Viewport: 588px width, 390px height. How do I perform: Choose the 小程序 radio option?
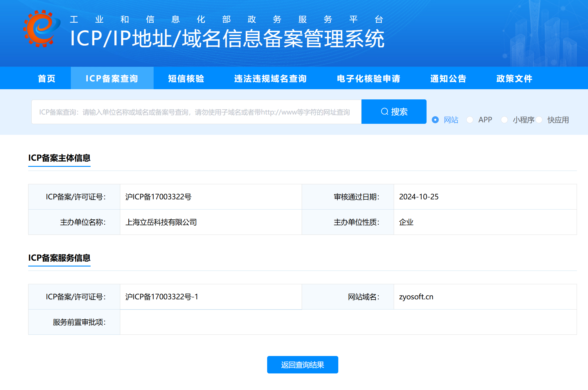pos(504,120)
